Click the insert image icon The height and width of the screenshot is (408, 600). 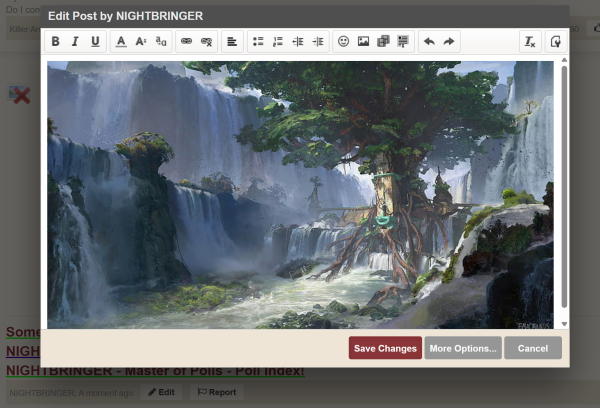(364, 42)
